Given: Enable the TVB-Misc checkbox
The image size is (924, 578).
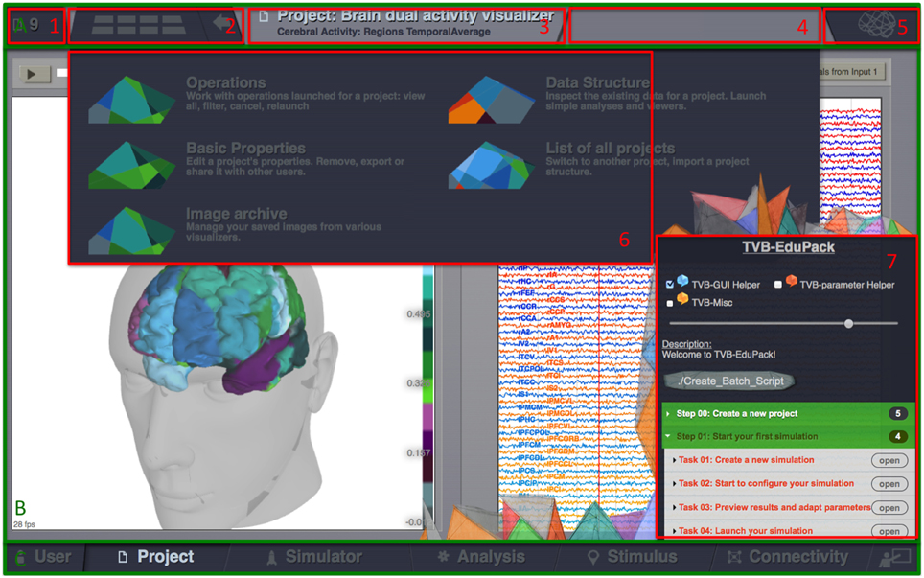Looking at the screenshot, I should coord(669,303).
